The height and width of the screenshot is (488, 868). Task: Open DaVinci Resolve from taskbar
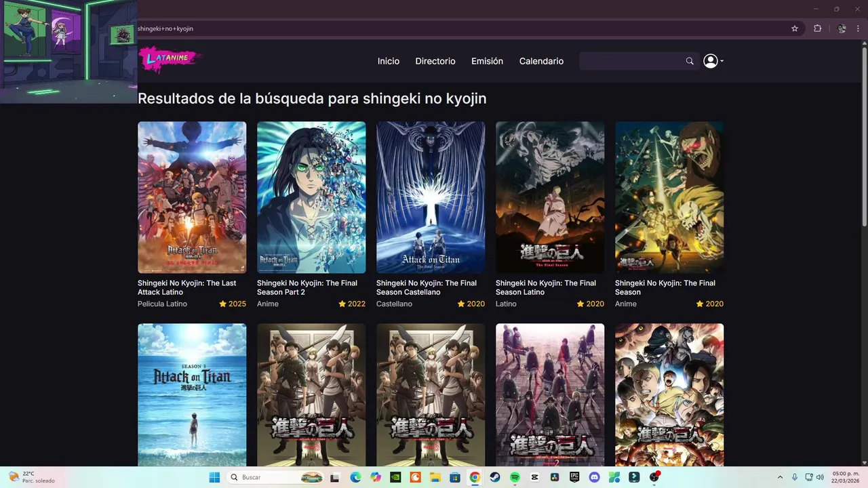(x=555, y=477)
